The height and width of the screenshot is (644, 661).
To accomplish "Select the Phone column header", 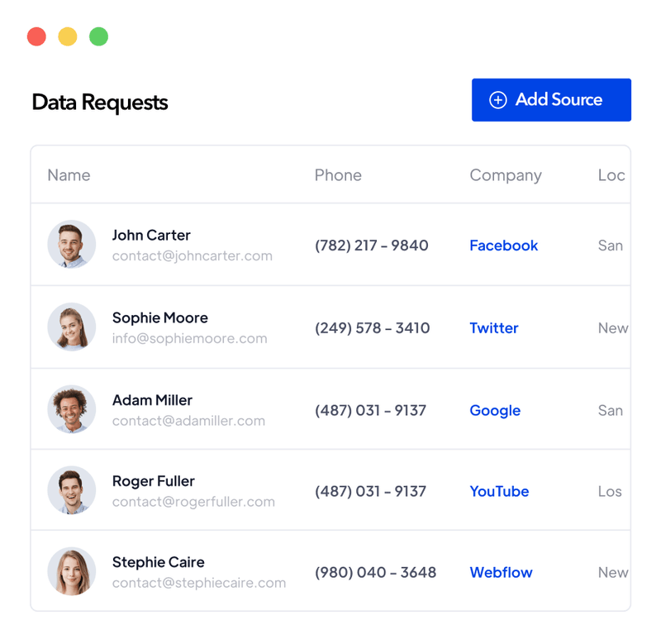I will click(x=338, y=175).
